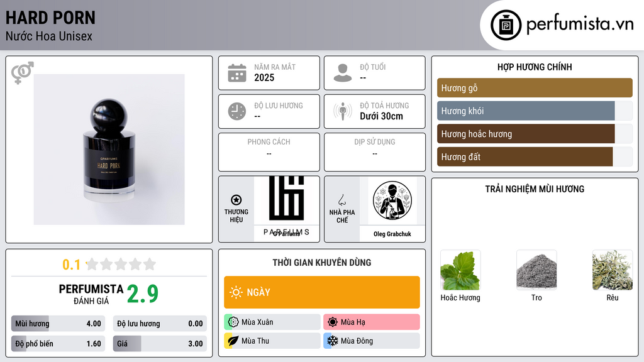Click the 0.1 user rating value
Image resolution: width=644 pixels, height=362 pixels.
click(72, 265)
